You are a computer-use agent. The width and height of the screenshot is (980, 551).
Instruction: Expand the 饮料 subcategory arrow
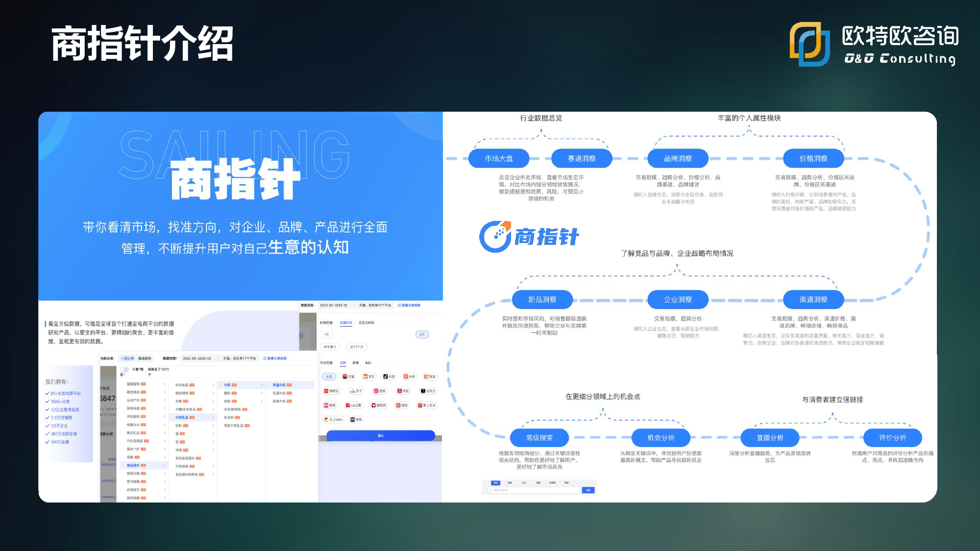pos(213,426)
